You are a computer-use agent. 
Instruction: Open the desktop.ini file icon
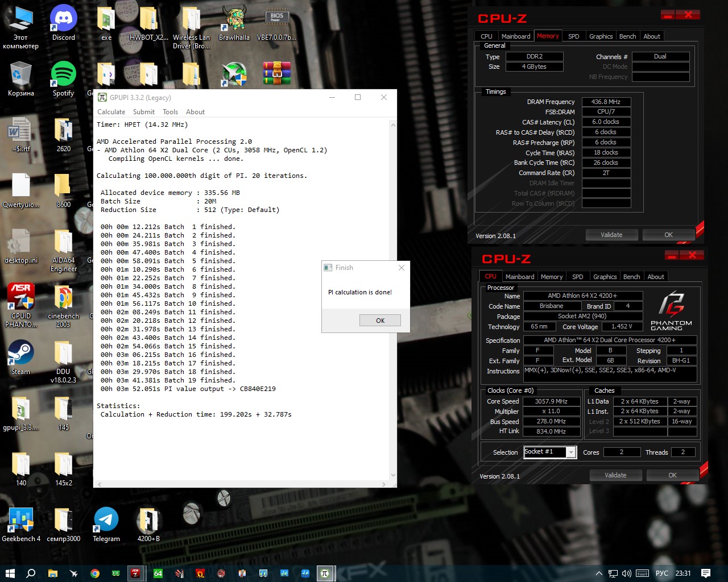[20, 246]
